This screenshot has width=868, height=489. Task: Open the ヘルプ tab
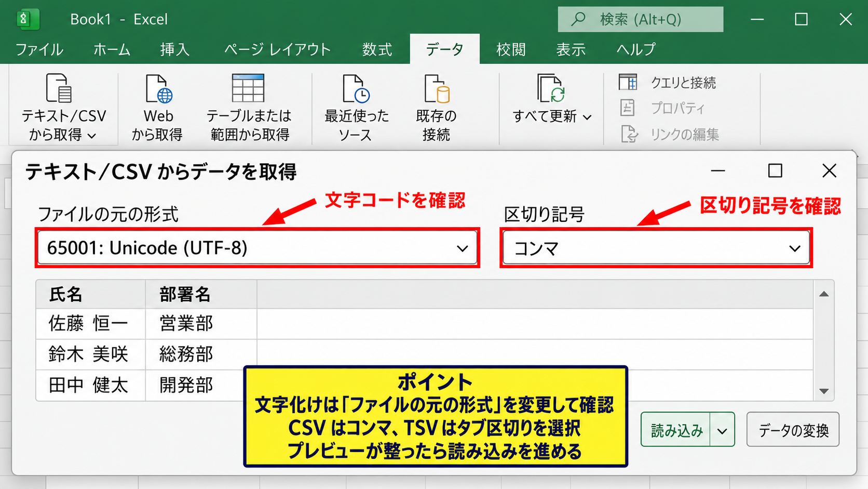[x=636, y=49]
